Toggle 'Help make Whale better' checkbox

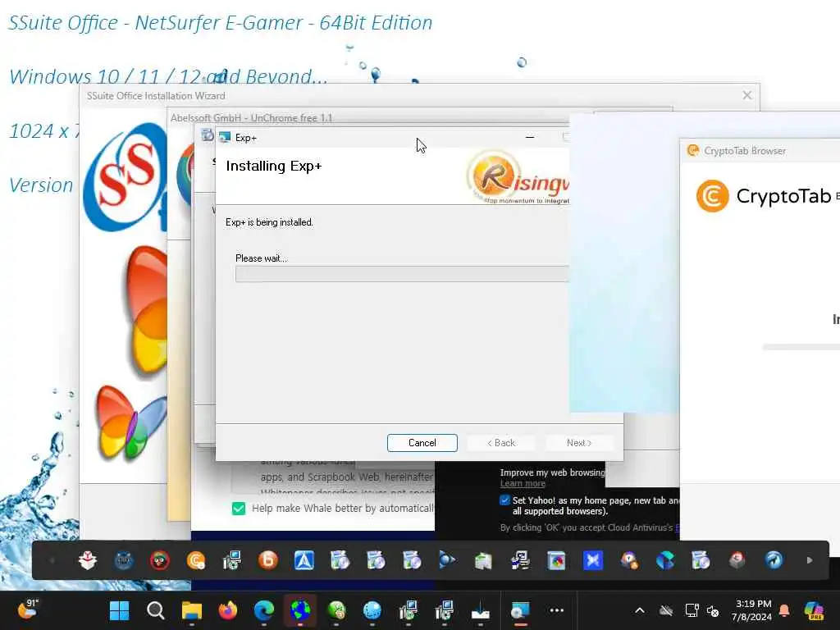[x=239, y=509]
